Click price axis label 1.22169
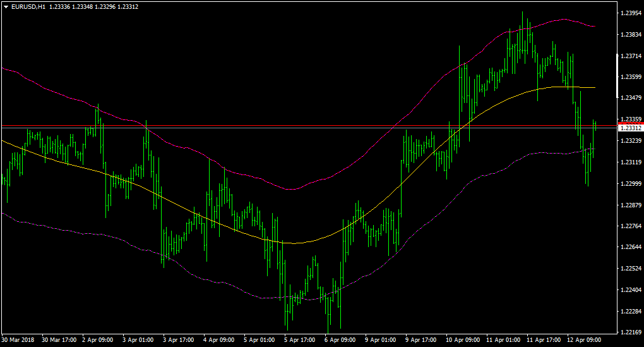The width and height of the screenshot is (644, 347). [x=631, y=332]
